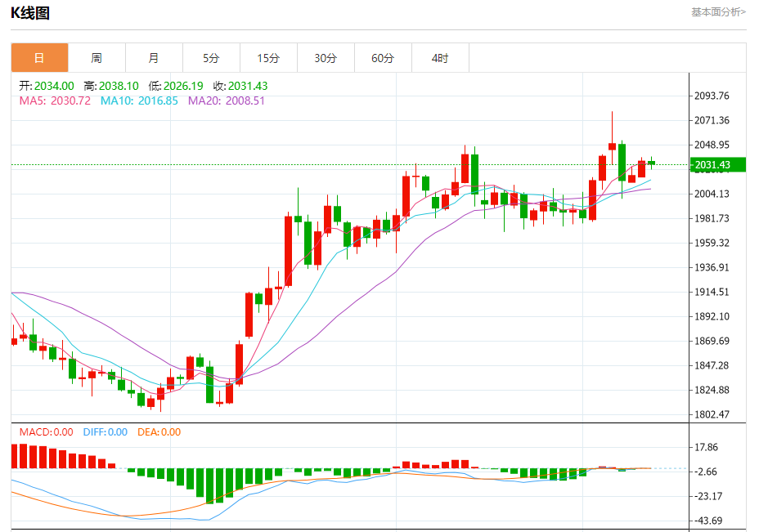Click the tallest red candle with the 2071 high wick

coord(613,146)
